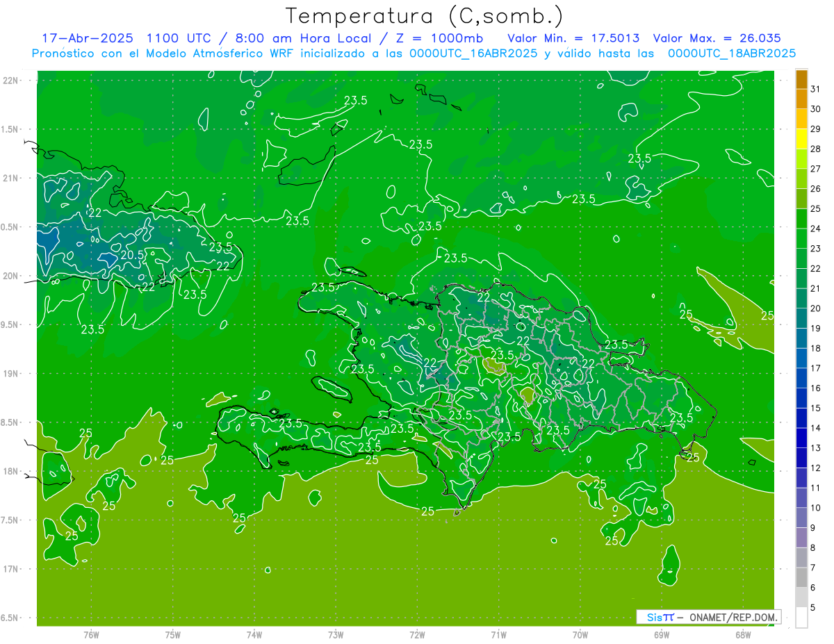Screen dimensions: 834x644
Task: Click the legend number "7"
Action: 813,568
